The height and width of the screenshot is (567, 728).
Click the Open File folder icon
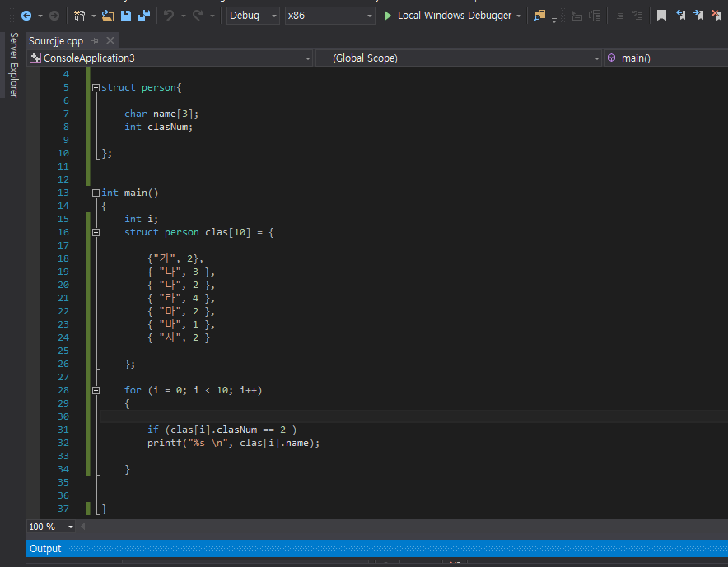point(108,16)
